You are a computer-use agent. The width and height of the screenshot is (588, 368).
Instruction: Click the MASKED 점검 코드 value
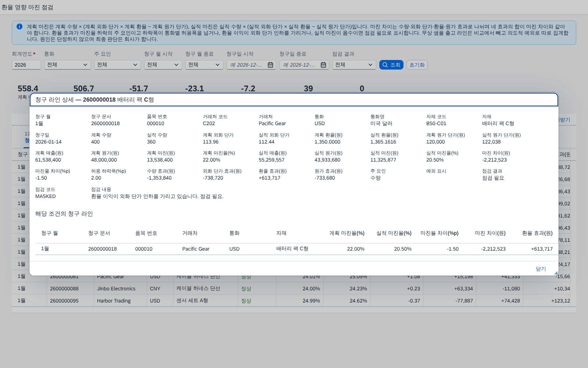click(x=46, y=196)
